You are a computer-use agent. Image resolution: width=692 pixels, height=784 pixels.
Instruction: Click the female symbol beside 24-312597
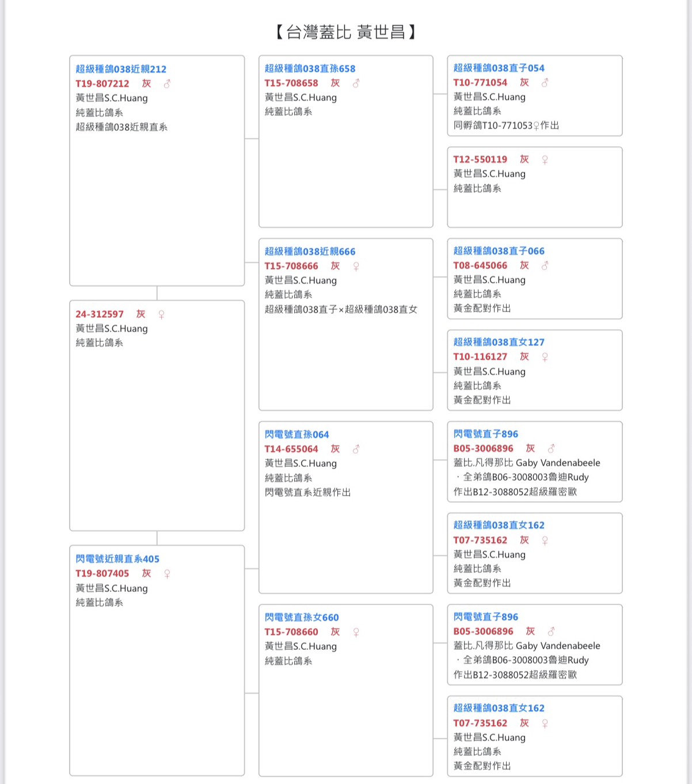[x=161, y=314]
